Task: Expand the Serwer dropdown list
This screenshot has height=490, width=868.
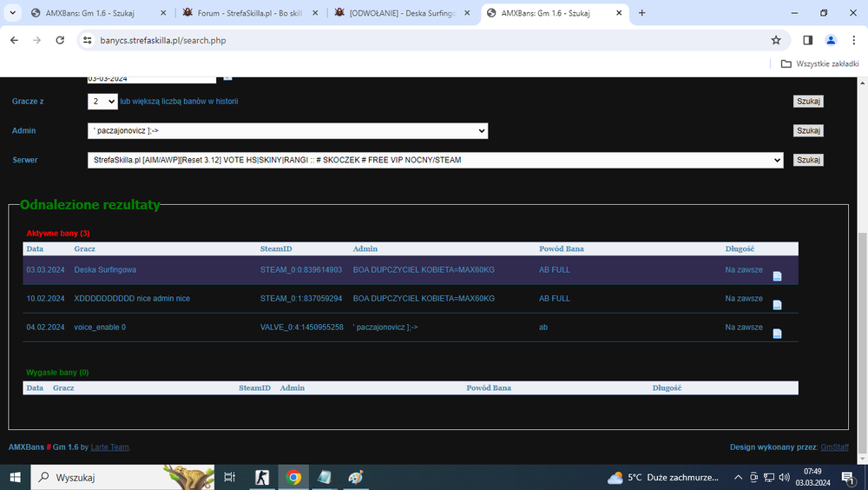Action: tap(435, 160)
